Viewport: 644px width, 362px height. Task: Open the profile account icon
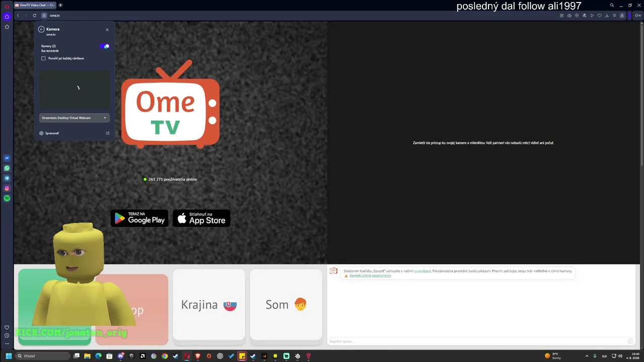[x=622, y=16]
